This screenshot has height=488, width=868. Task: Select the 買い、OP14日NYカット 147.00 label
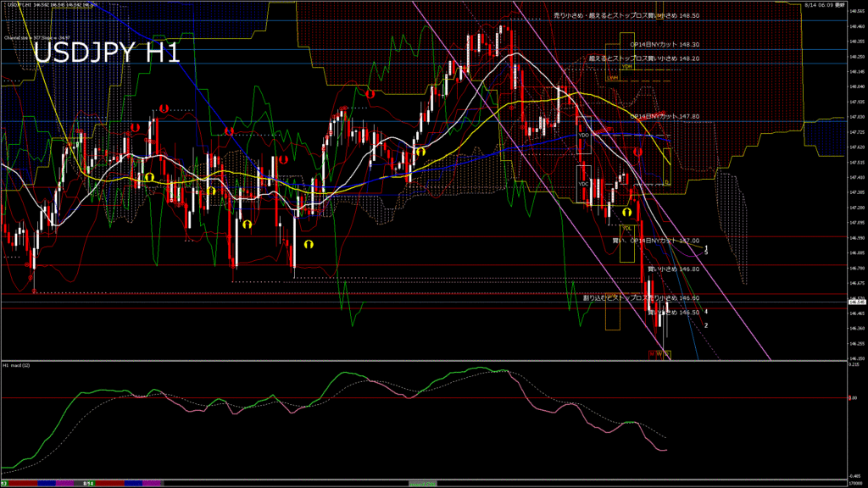(655, 241)
